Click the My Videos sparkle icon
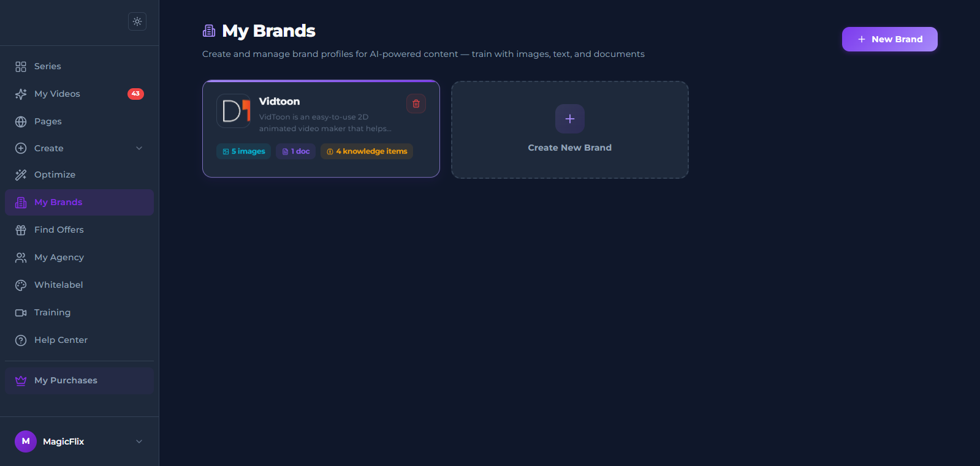The image size is (980, 466). [x=21, y=94]
